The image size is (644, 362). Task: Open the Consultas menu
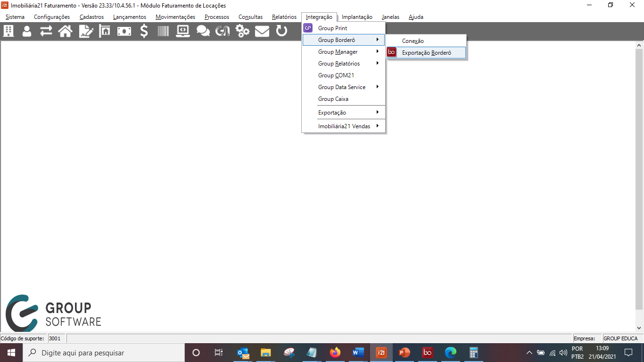(x=251, y=17)
